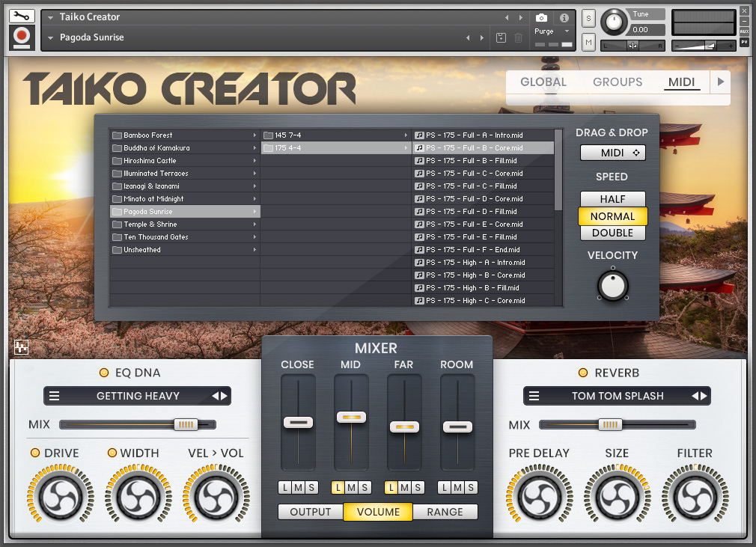Set speed to HALF

click(x=612, y=199)
